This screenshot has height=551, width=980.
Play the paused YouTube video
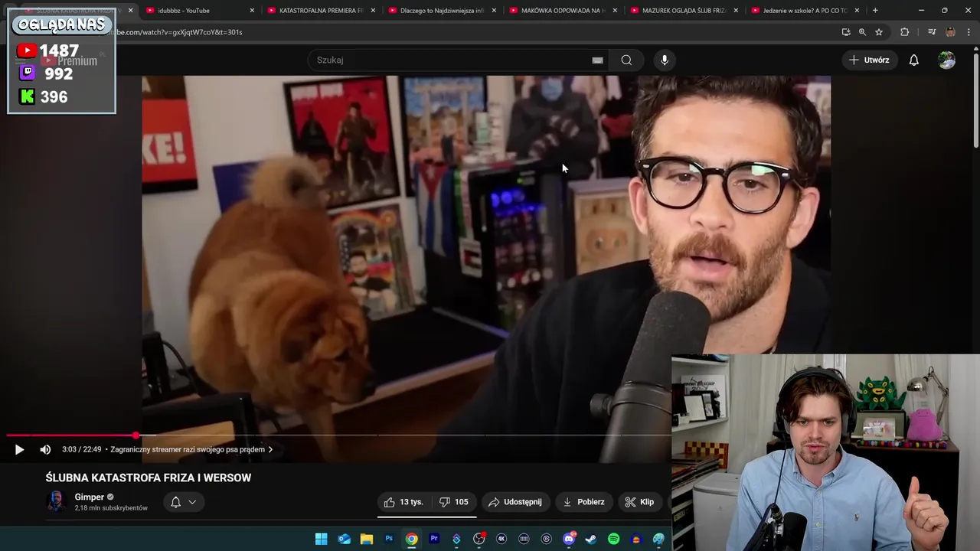(19, 449)
